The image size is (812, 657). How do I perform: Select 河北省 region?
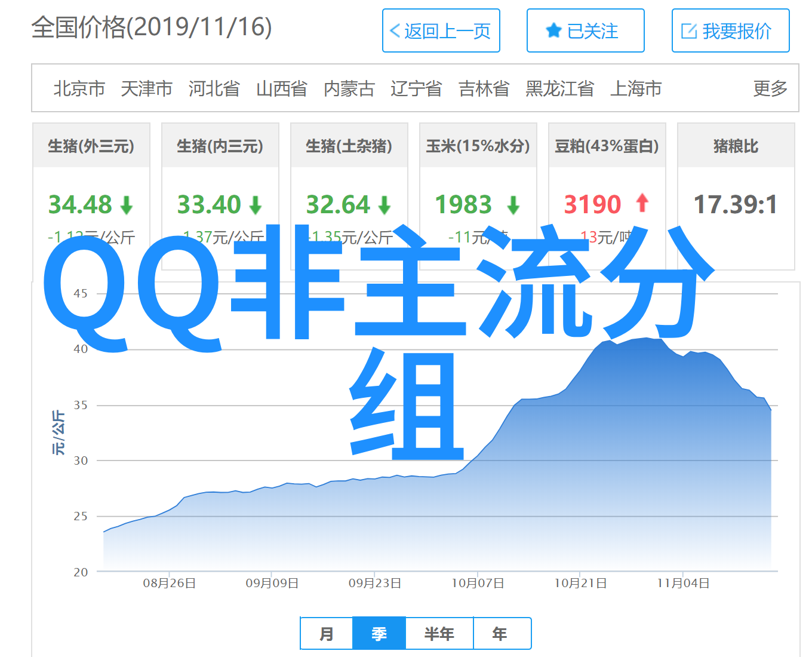click(214, 88)
